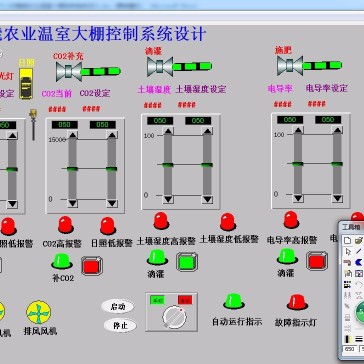Click the 工具箱 panel title bar
Viewport: 364px width, 364px height.
[352, 227]
